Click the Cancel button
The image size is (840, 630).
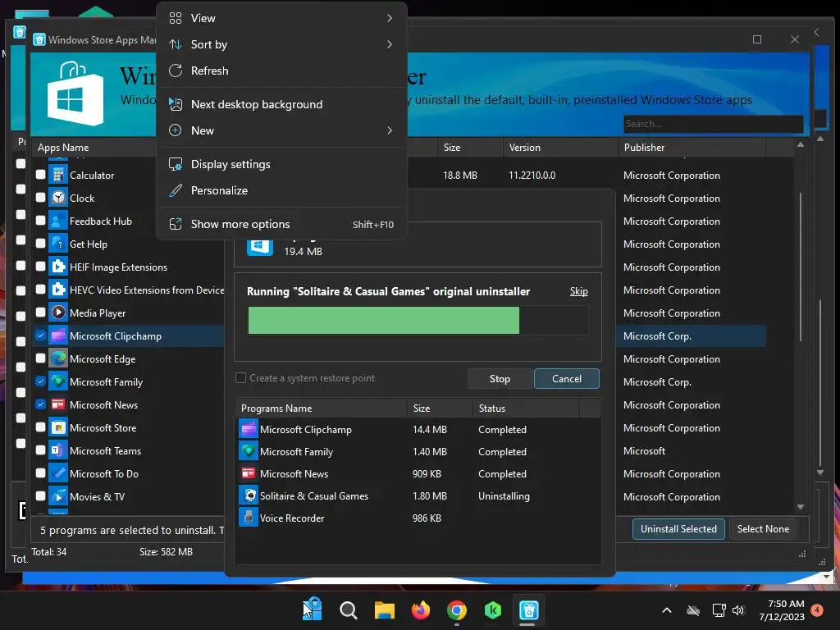(x=567, y=379)
